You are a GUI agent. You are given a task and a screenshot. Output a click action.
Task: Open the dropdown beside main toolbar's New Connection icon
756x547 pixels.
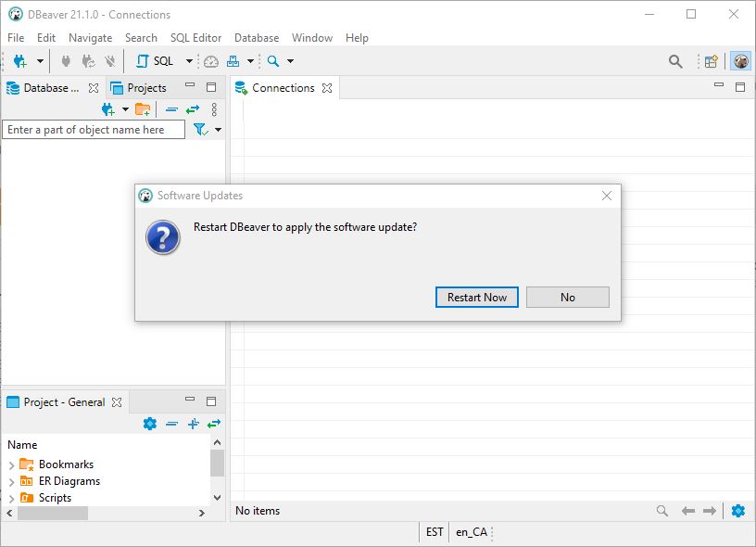(40, 61)
